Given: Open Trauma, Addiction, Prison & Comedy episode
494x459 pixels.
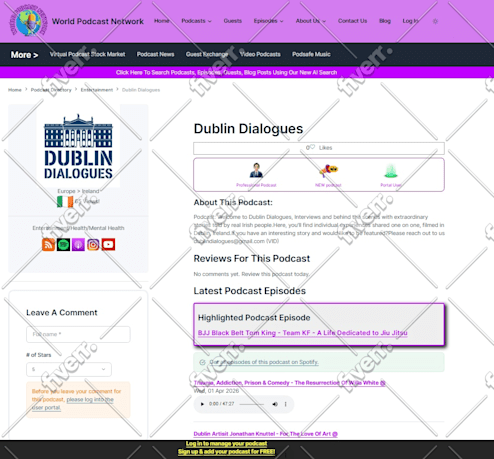Looking at the screenshot, I should tap(289, 383).
